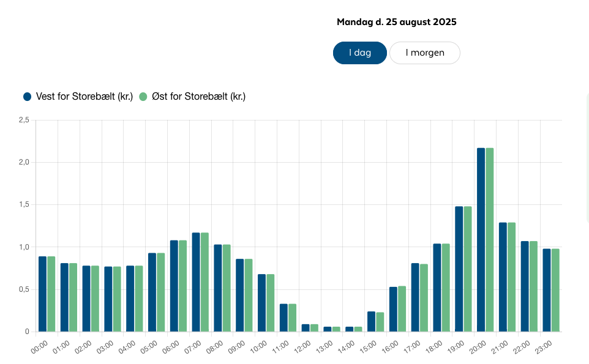Click the date heading Mandag d. 25 august 2025
This screenshot has height=364, width=589.
pyautogui.click(x=396, y=22)
